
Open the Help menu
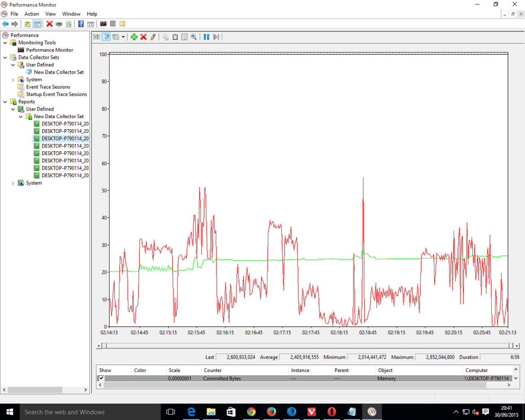(x=92, y=14)
